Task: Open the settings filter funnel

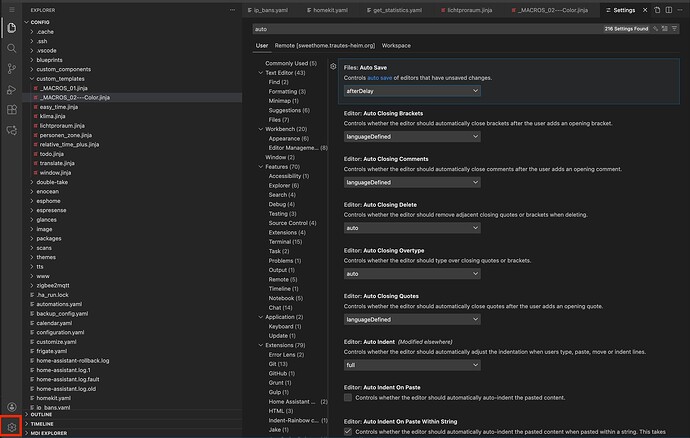Action: [674, 29]
